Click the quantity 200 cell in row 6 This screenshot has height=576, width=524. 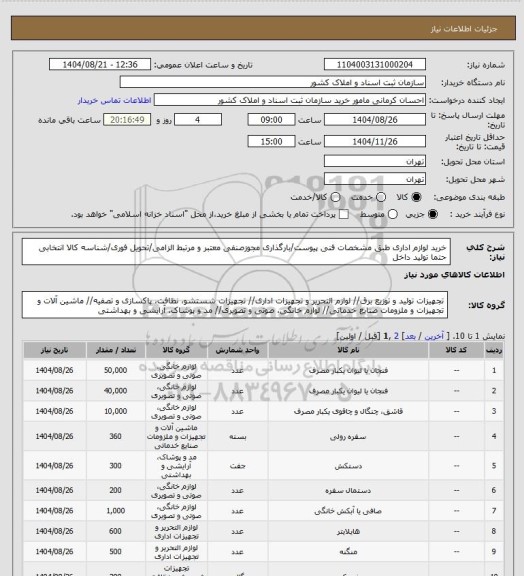(x=115, y=490)
